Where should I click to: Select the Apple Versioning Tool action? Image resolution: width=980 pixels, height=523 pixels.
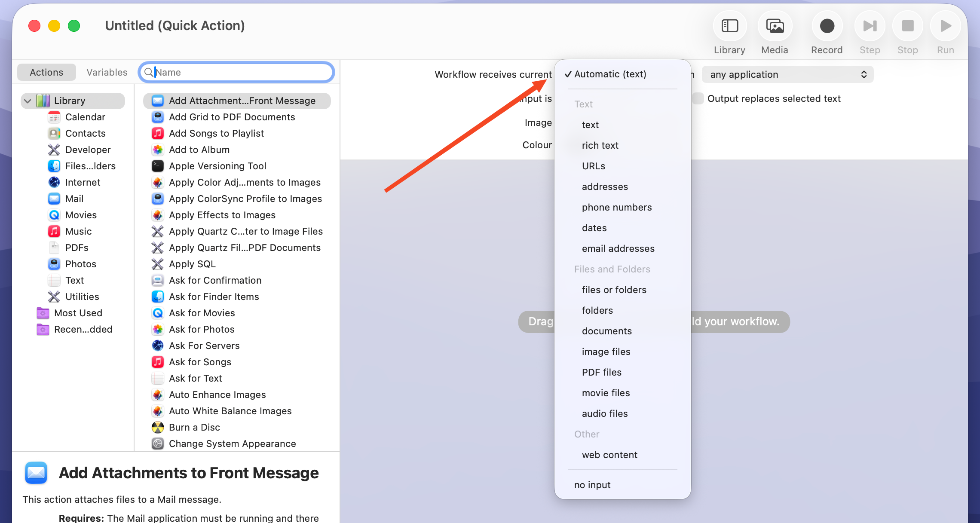click(217, 166)
